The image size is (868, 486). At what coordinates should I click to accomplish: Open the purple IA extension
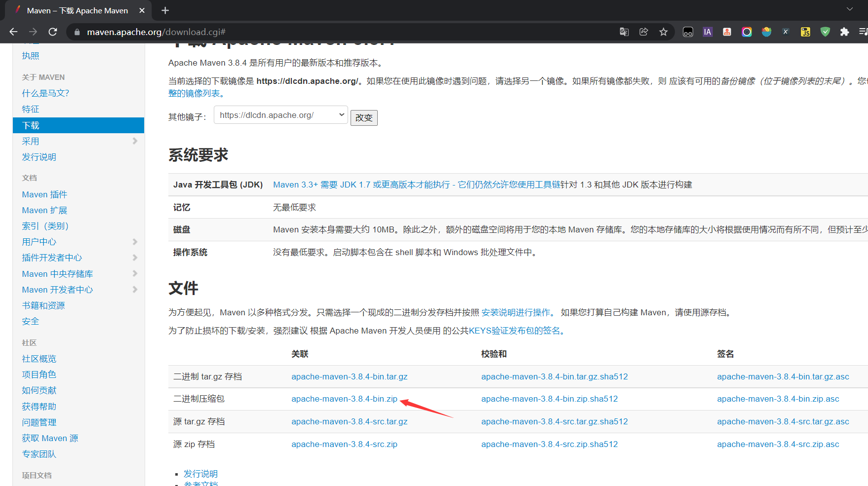click(x=708, y=32)
